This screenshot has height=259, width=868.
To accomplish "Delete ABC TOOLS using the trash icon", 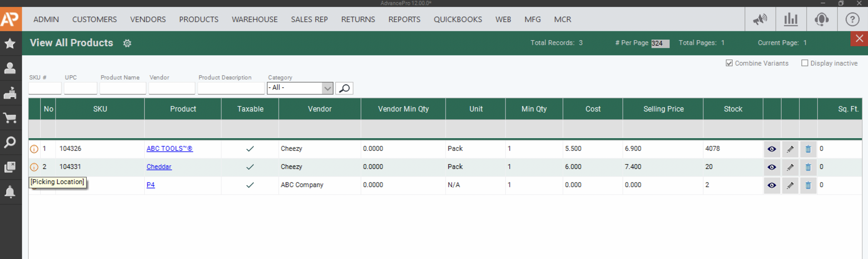I will pyautogui.click(x=808, y=149).
